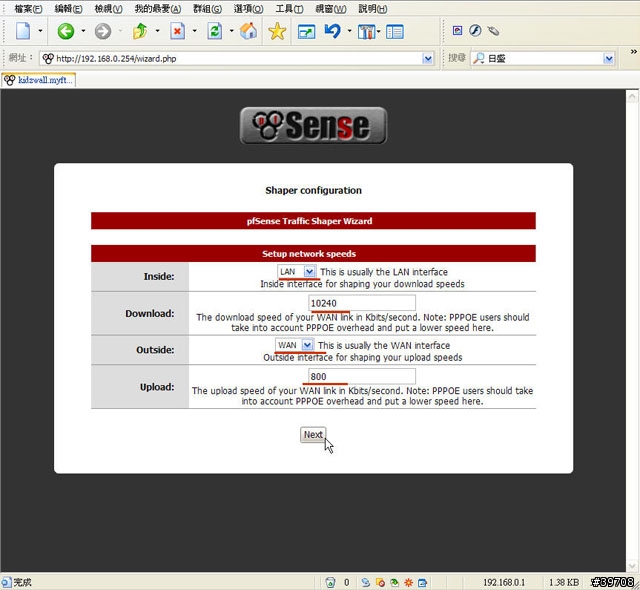Viewport: 640px width, 590px height.
Task: Open dropdown arrow beside up-level icon
Action: point(157,31)
